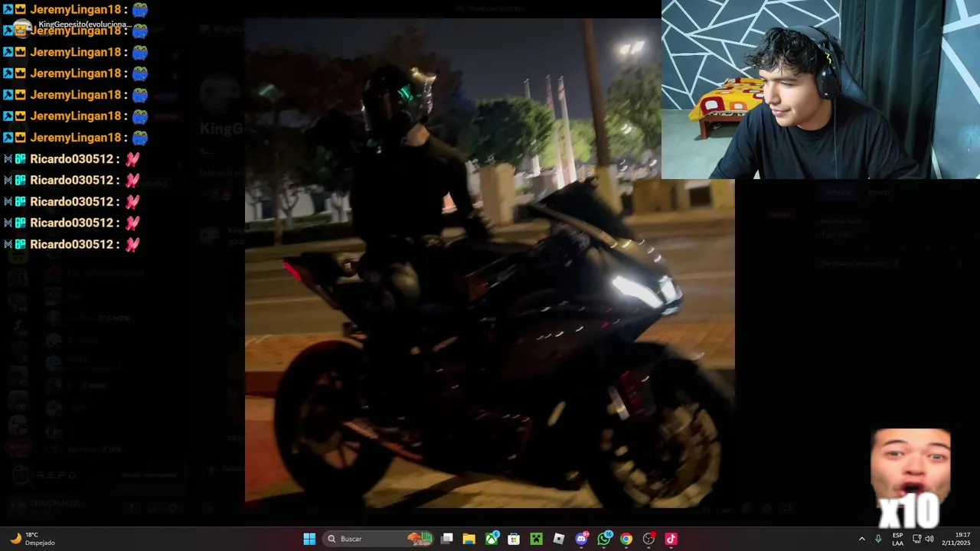Click the microphone tray icon
This screenshot has height=551, width=980.
tap(878, 539)
